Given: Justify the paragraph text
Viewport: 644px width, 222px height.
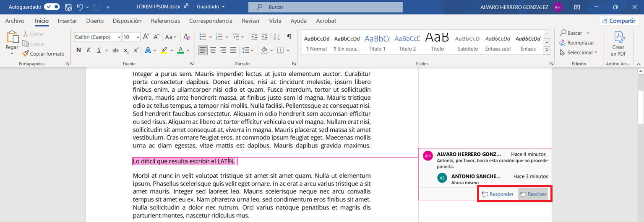Looking at the screenshot, I should coord(233,50).
